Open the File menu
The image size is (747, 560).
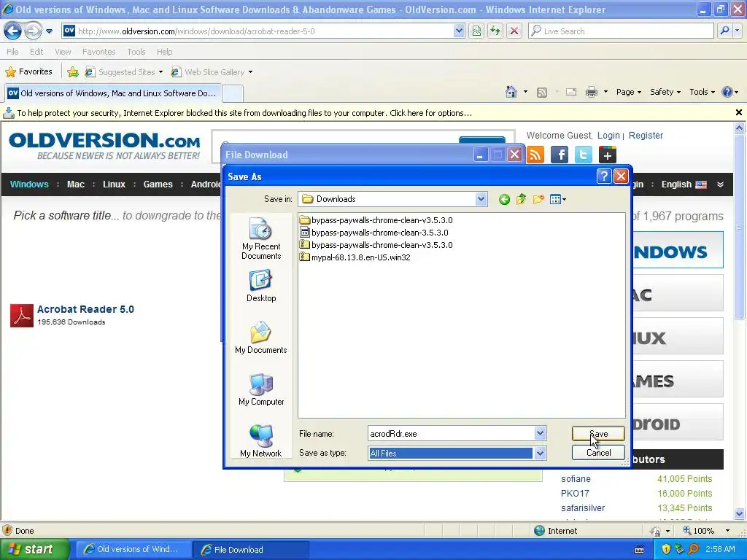13,52
